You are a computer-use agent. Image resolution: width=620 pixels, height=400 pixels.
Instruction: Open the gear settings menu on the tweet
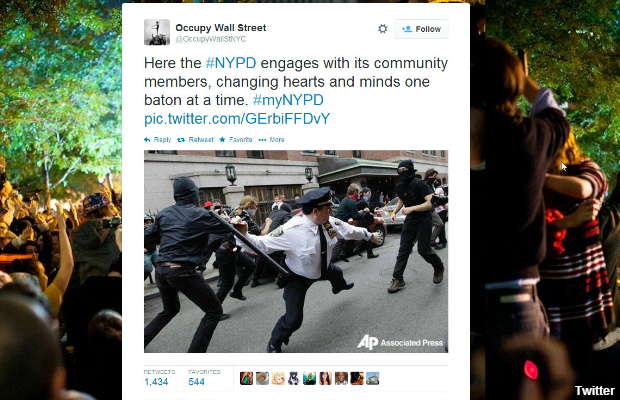pos(382,29)
